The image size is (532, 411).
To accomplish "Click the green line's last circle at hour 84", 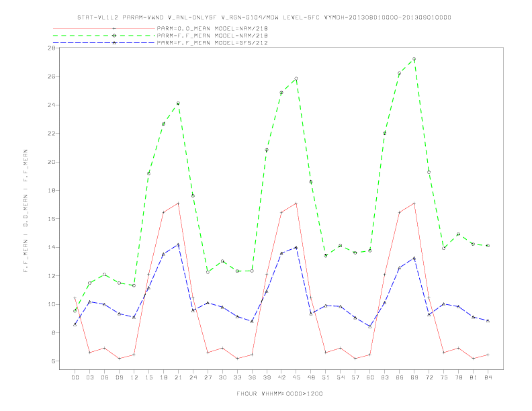I will click(488, 246).
